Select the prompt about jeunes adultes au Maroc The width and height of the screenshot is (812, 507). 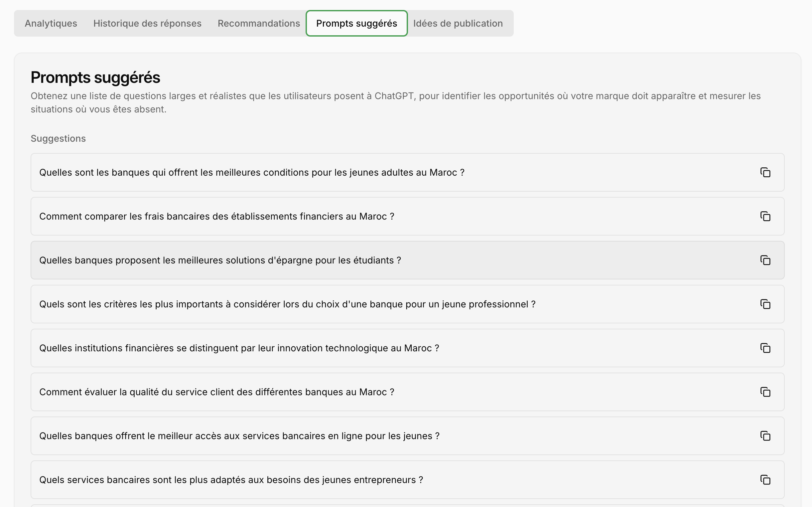(x=252, y=172)
